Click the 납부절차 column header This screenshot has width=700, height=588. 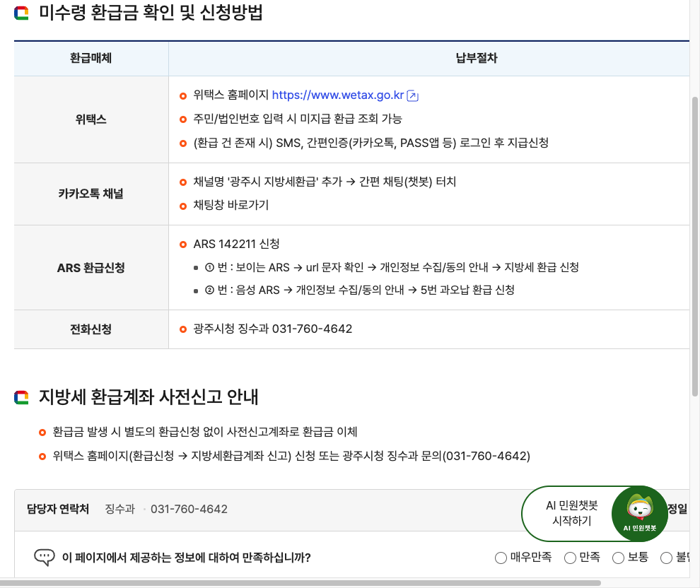[477, 58]
